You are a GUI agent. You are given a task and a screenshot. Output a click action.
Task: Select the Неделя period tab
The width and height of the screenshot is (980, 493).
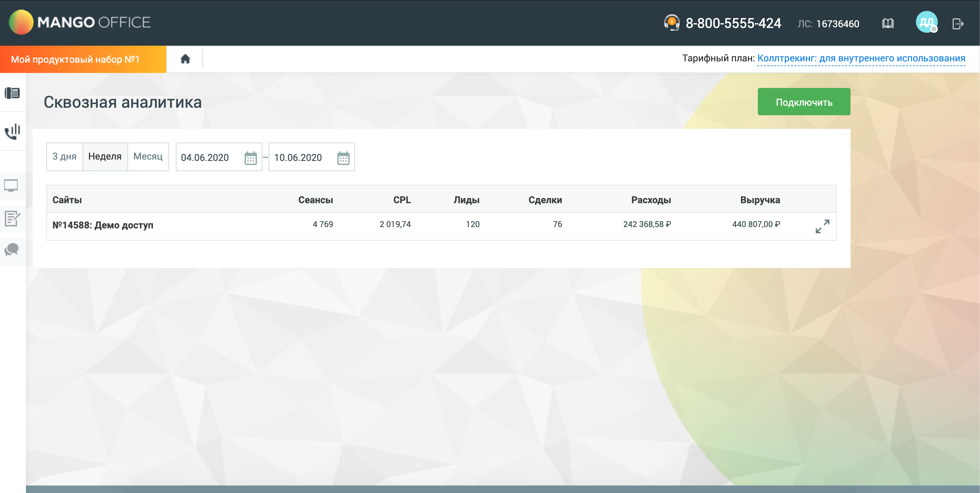[x=105, y=156]
